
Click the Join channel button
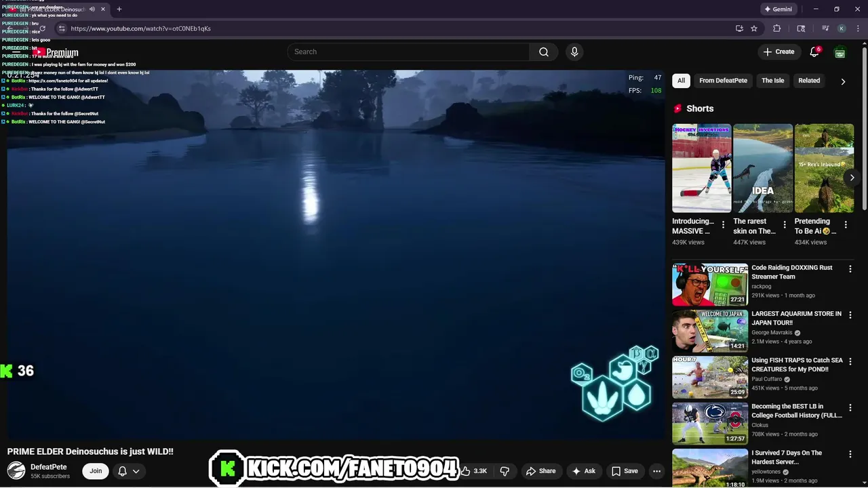(96, 471)
